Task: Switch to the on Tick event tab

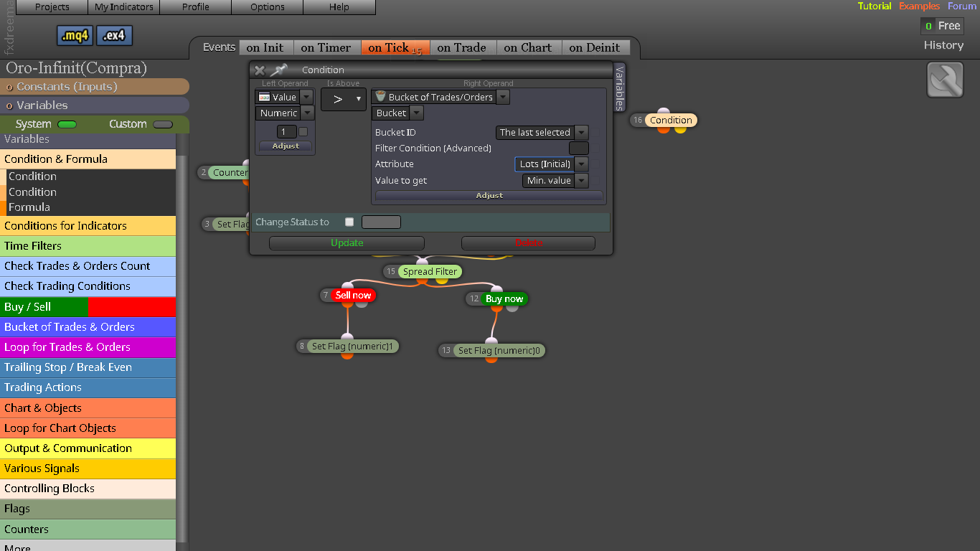Action: tap(395, 47)
